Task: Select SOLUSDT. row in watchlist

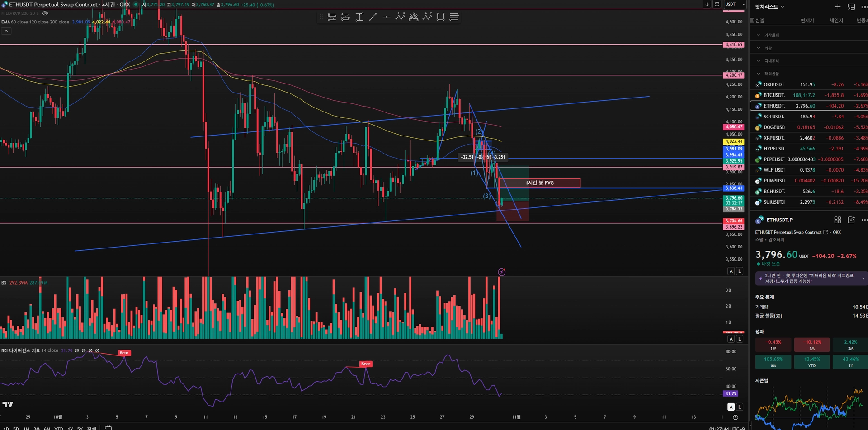Action: coord(809,117)
